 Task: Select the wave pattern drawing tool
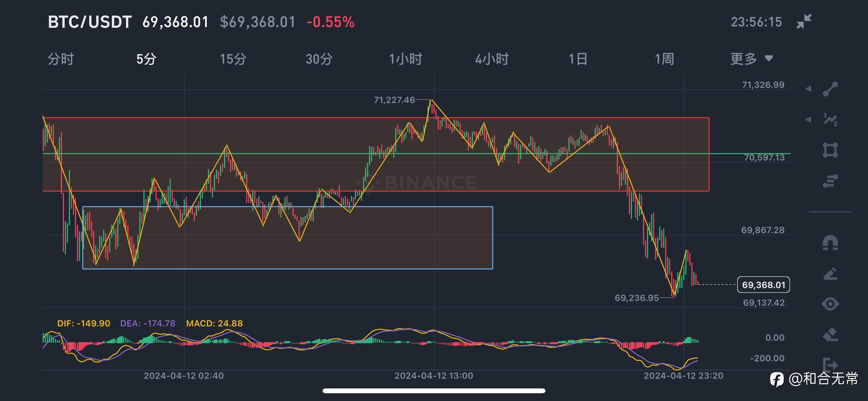[x=830, y=120]
